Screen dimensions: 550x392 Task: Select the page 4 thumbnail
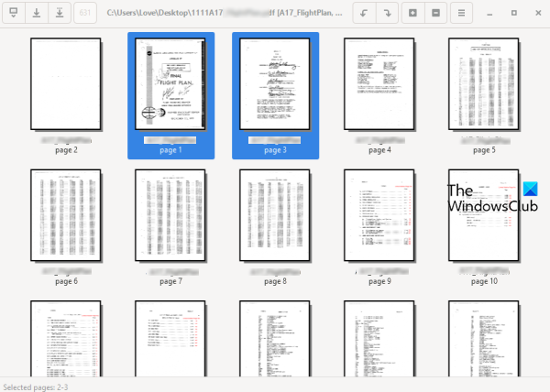click(x=379, y=84)
